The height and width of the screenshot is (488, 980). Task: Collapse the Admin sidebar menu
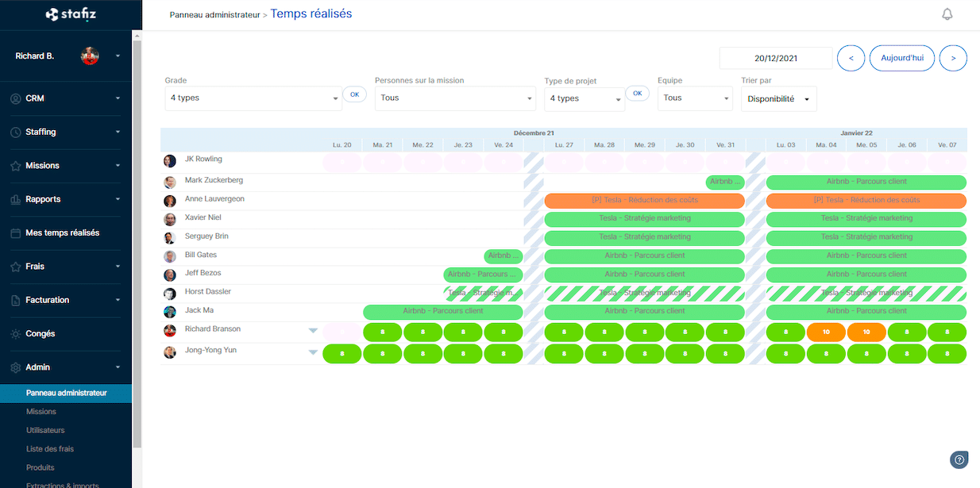tap(118, 367)
